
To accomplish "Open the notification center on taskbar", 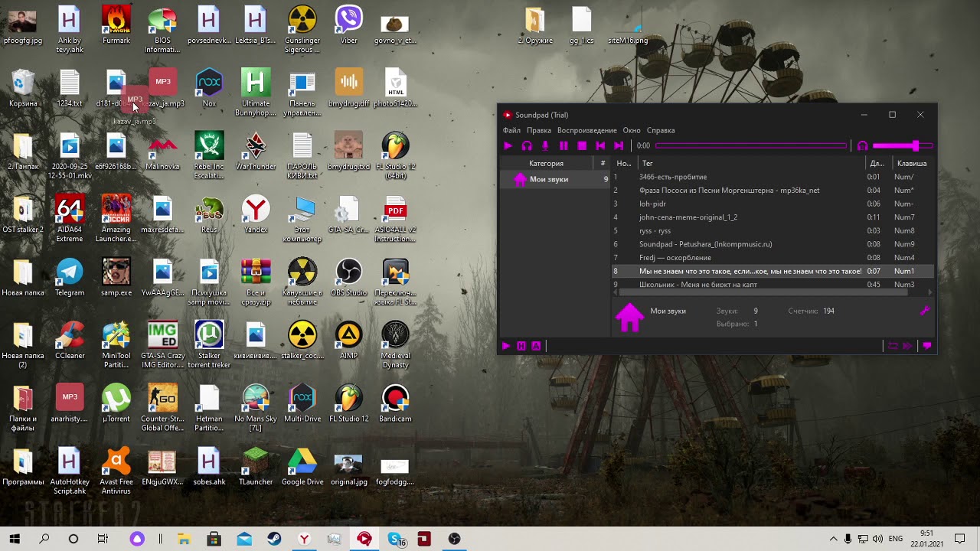I will pyautogui.click(x=959, y=539).
